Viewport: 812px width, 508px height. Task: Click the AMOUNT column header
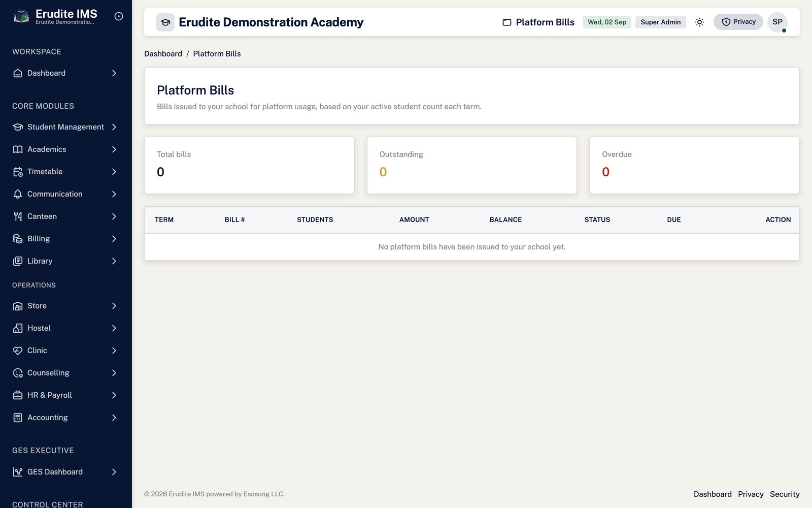414,220
